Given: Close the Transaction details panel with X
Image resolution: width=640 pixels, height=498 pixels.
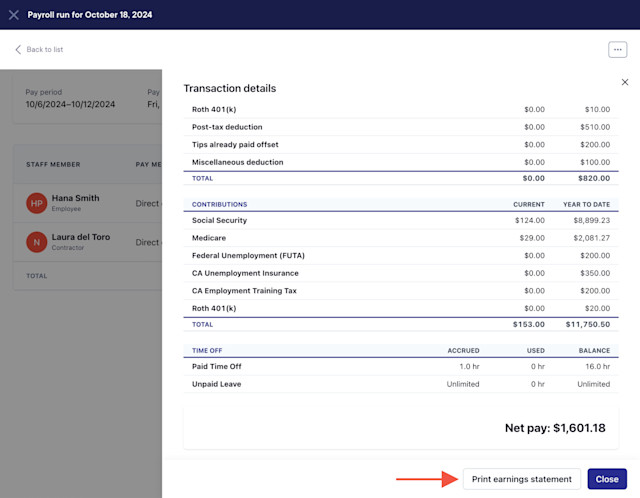Looking at the screenshot, I should coord(624,82).
